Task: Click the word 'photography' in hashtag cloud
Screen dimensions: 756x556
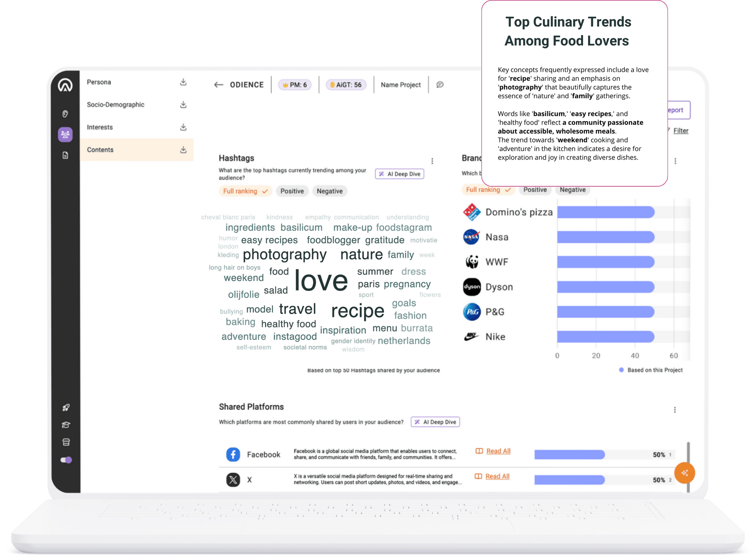Action: coord(285,254)
